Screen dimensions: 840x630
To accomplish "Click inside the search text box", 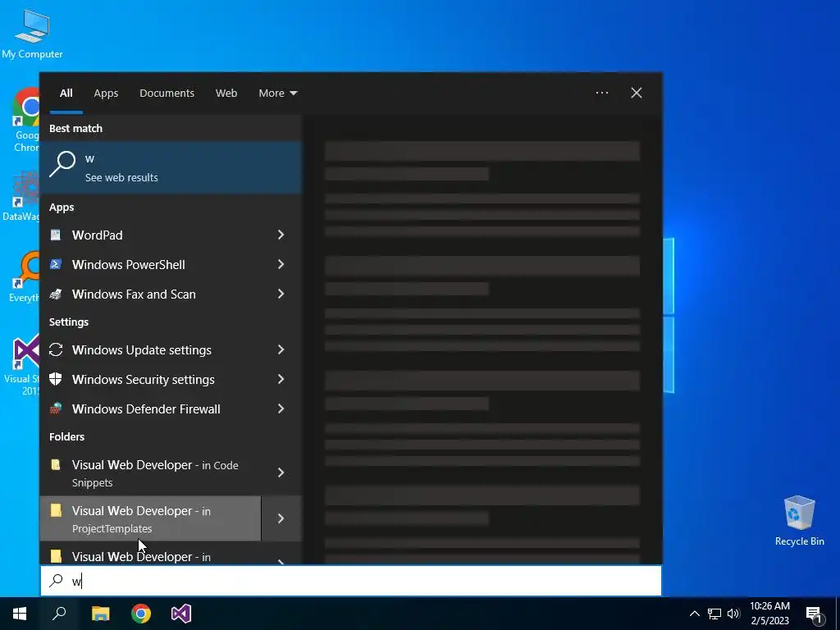I will point(351,581).
